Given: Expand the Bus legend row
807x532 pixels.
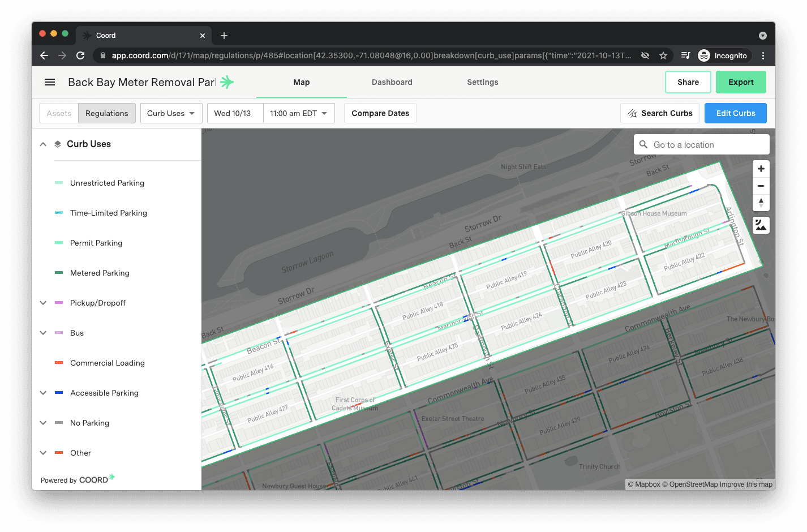Looking at the screenshot, I should pos(43,333).
